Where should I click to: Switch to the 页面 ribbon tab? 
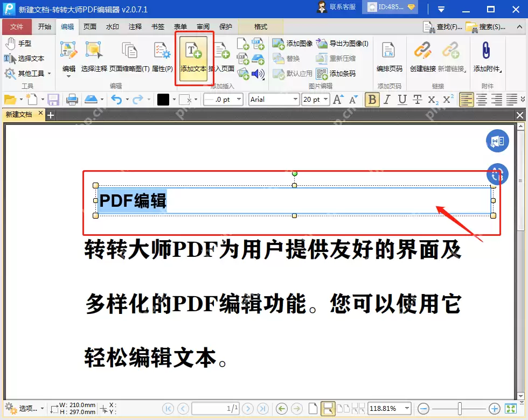click(x=89, y=26)
